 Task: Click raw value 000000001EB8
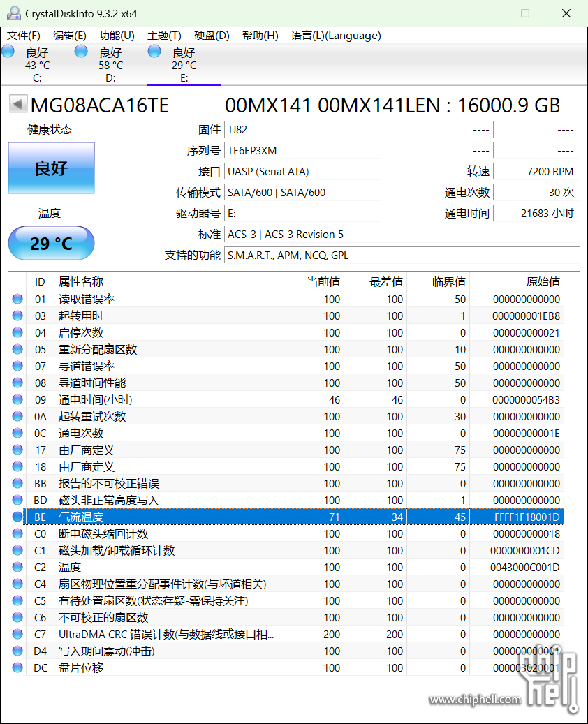[526, 316]
